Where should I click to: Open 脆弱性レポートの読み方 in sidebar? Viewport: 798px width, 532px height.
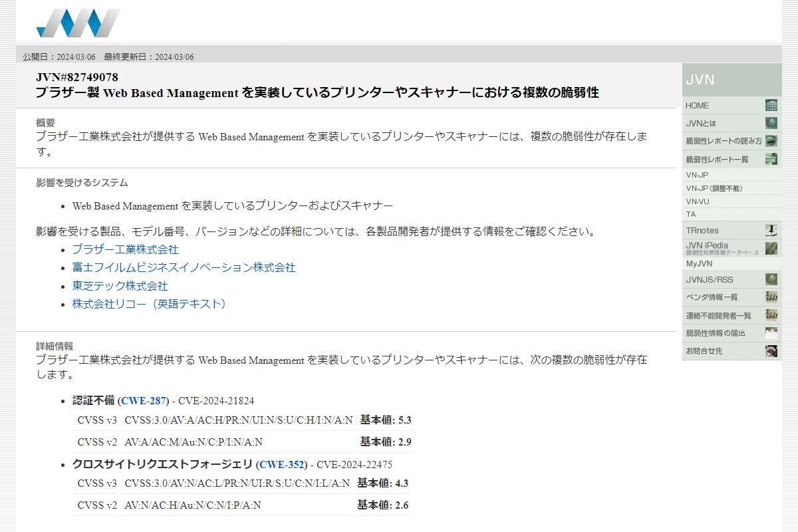tap(731, 141)
